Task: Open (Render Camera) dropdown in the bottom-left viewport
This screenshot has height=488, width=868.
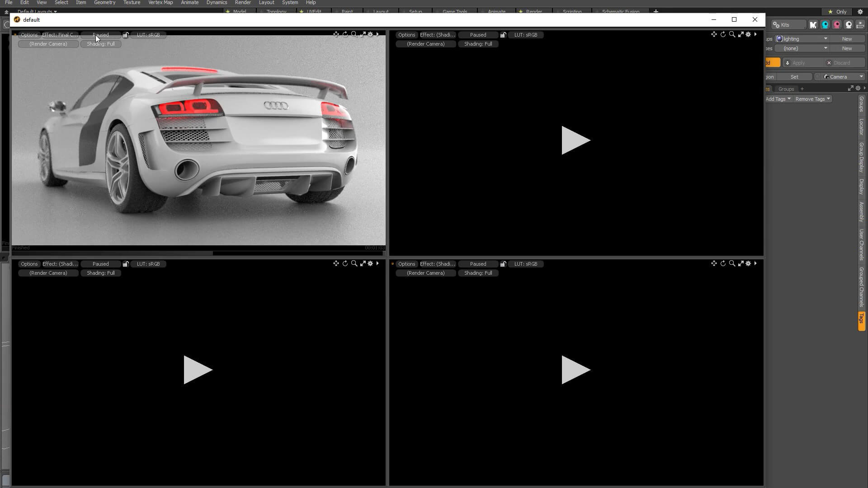Action: (x=48, y=273)
